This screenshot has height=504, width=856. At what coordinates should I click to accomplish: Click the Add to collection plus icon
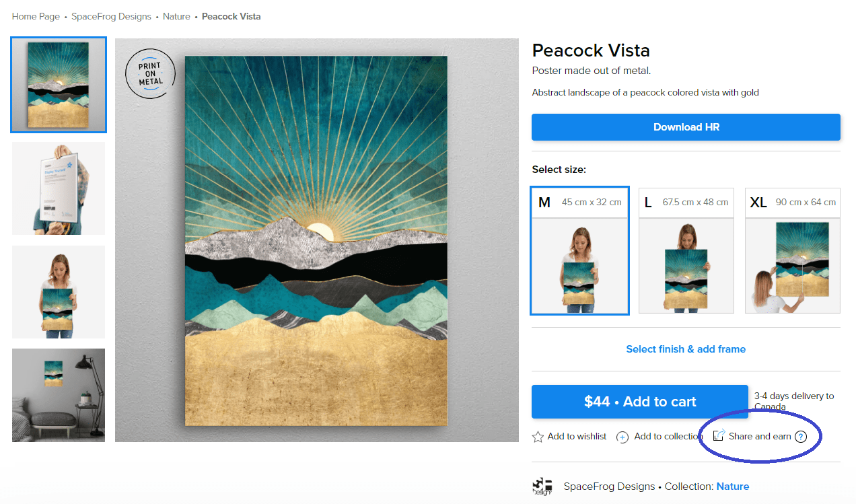622,437
